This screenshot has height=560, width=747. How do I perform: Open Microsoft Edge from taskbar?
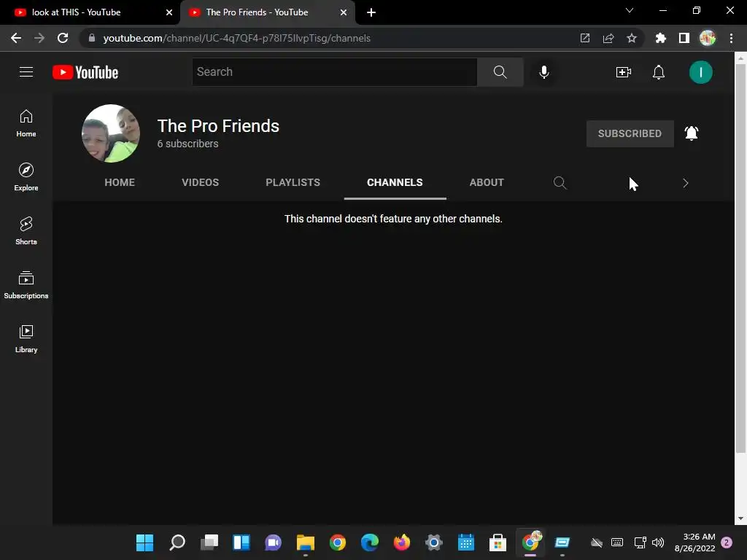(370, 542)
